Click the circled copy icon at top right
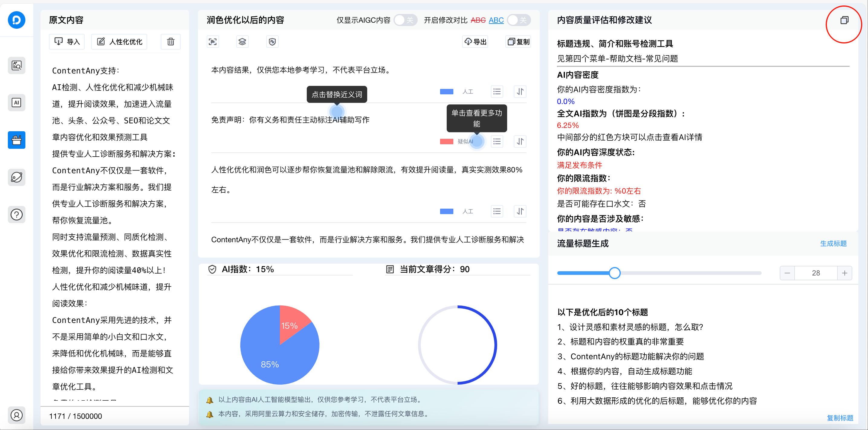The image size is (868, 430). [844, 20]
